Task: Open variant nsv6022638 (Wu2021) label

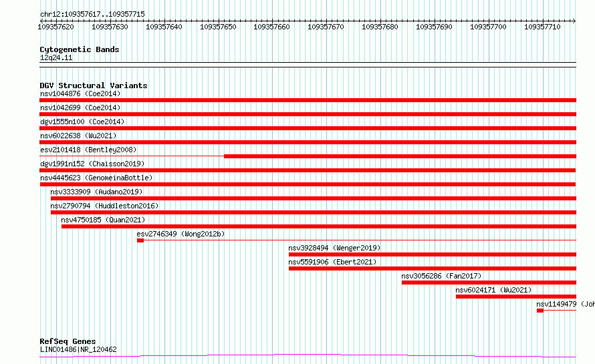Action: (x=78, y=136)
